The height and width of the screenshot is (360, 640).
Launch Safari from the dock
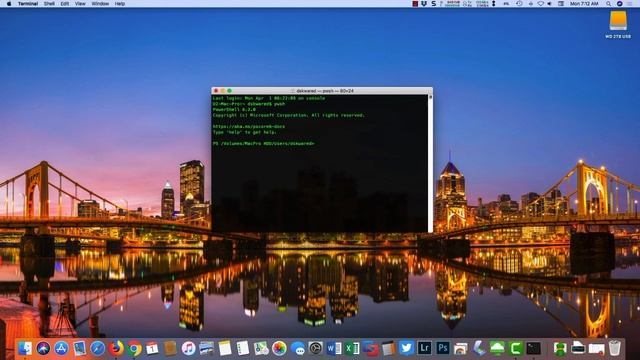coord(98,348)
